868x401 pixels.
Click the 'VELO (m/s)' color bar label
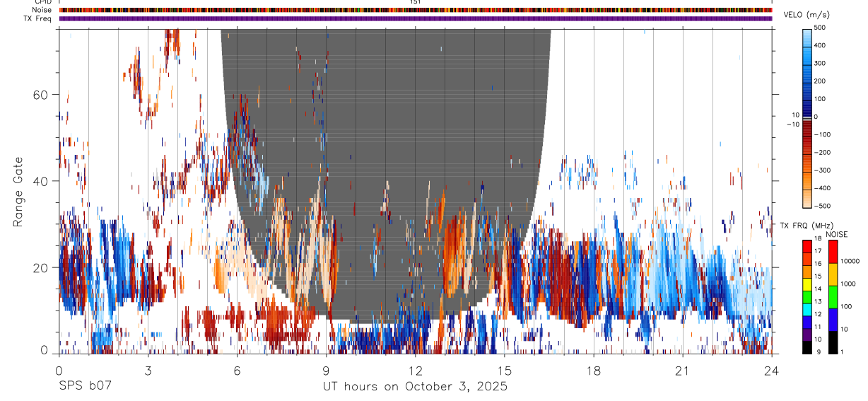(x=807, y=15)
